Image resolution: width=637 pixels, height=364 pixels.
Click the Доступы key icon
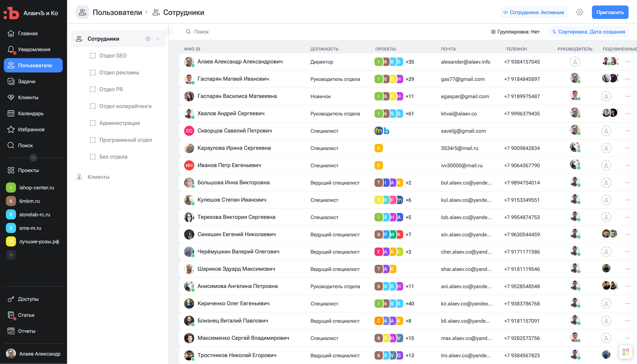pyautogui.click(x=11, y=299)
